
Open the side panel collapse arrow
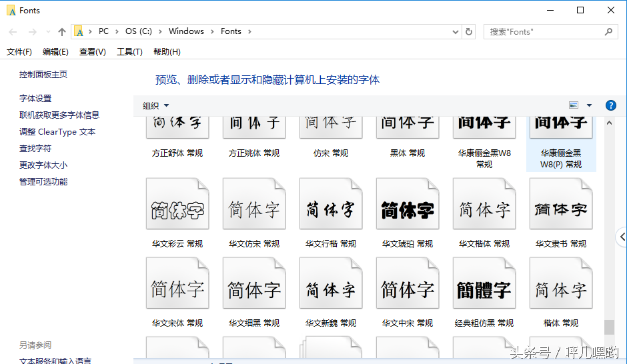(x=622, y=237)
